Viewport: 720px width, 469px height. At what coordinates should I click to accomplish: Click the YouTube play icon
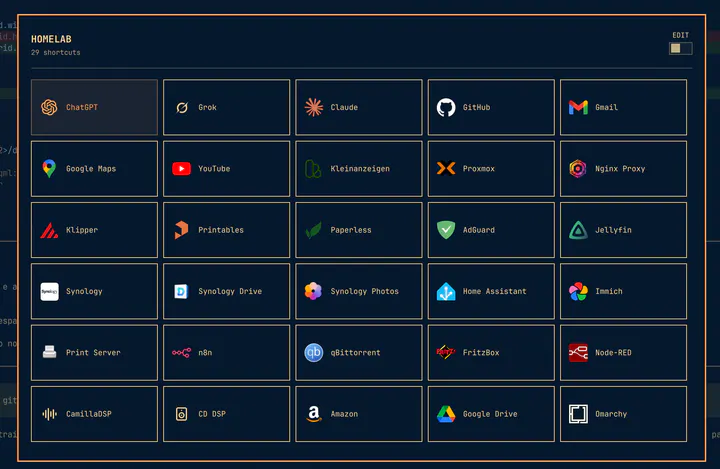point(181,169)
